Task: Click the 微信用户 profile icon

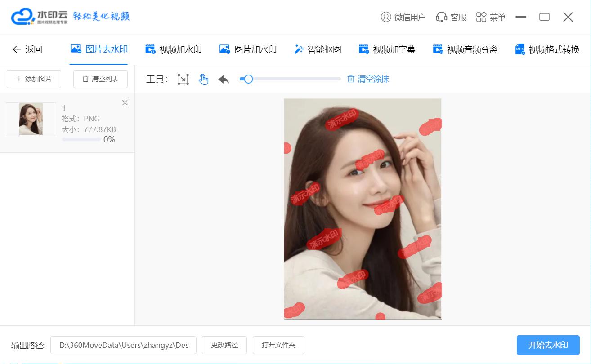Action: pos(386,17)
